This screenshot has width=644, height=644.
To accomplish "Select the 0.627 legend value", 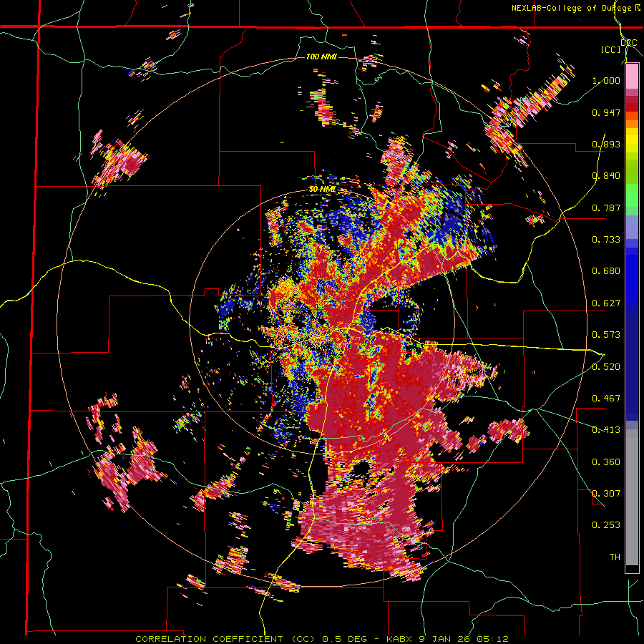I will coord(606,303).
